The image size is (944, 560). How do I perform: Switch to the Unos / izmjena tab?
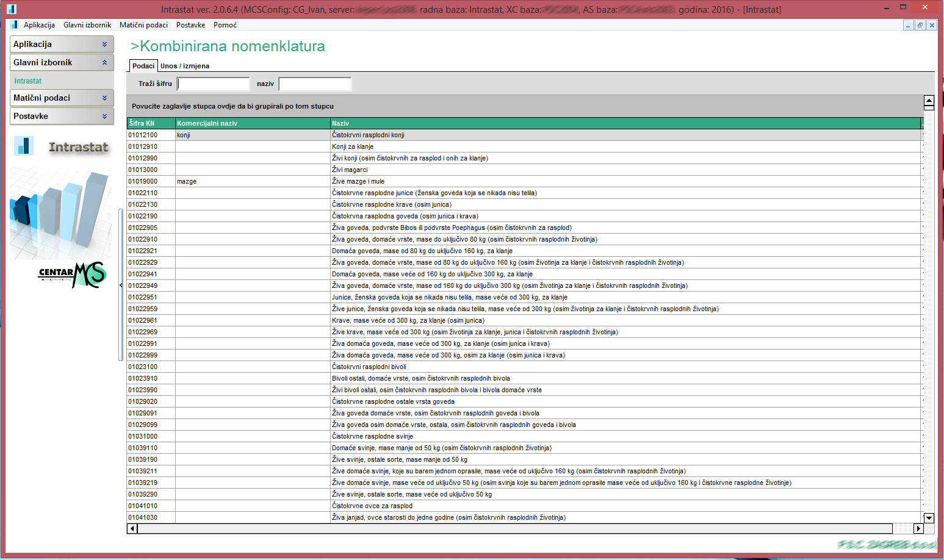click(185, 66)
